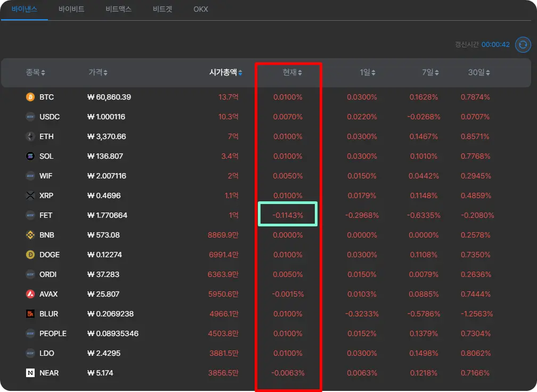Viewport: 537px width, 392px height.
Task: Sort by 현재 column header
Action: click(x=292, y=72)
